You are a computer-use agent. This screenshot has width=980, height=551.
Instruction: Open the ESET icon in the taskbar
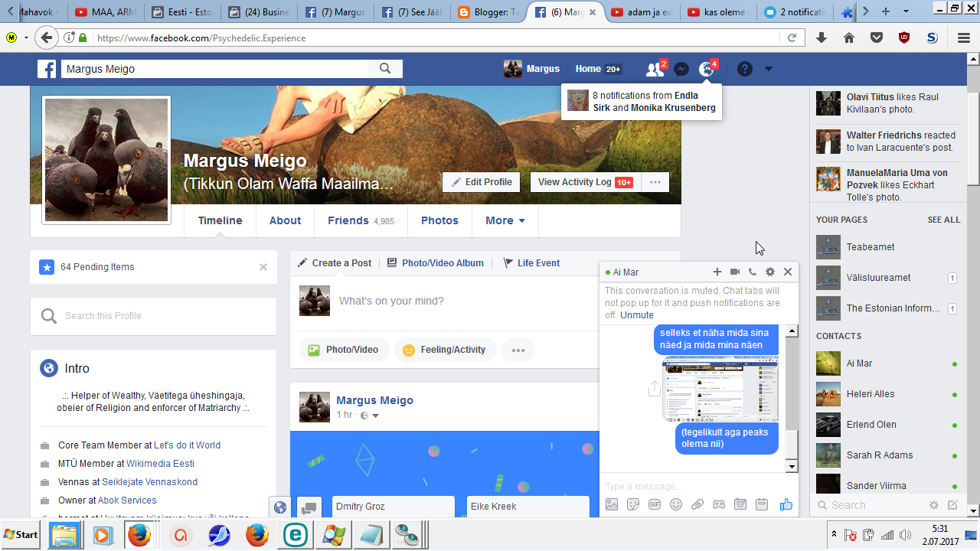pyautogui.click(x=295, y=535)
